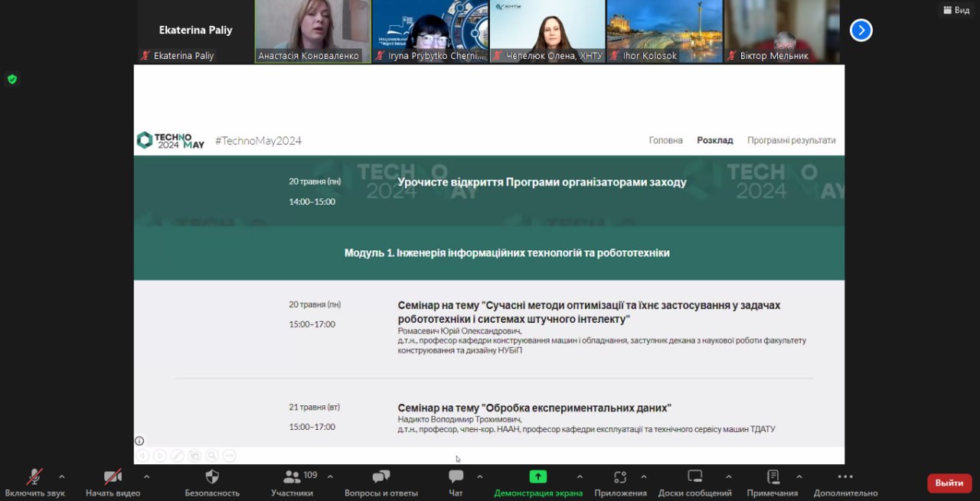Start camera with Начать видео

[113, 483]
